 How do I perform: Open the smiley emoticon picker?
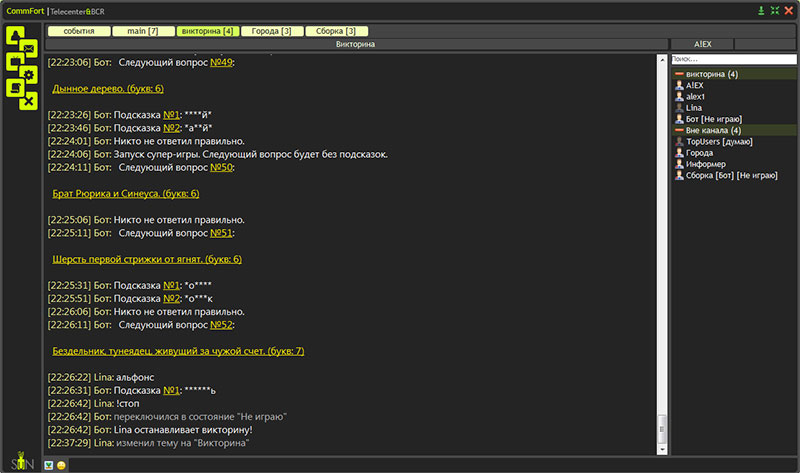tap(62, 466)
